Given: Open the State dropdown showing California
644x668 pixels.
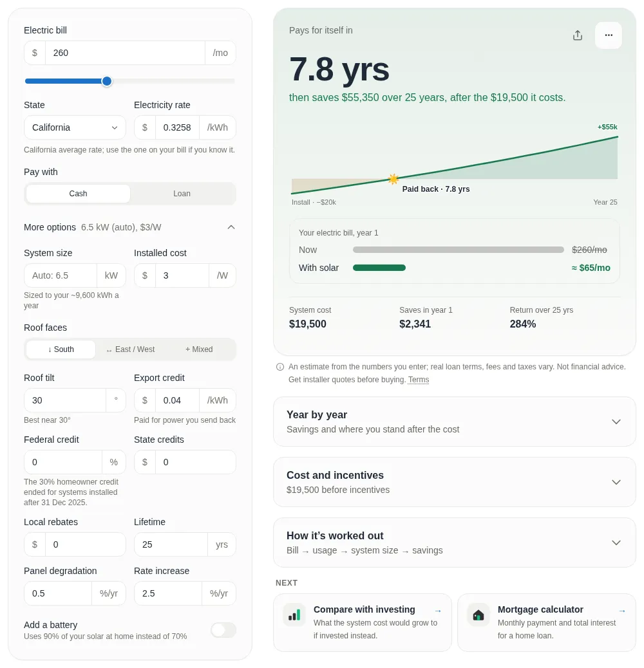Looking at the screenshot, I should [x=75, y=127].
